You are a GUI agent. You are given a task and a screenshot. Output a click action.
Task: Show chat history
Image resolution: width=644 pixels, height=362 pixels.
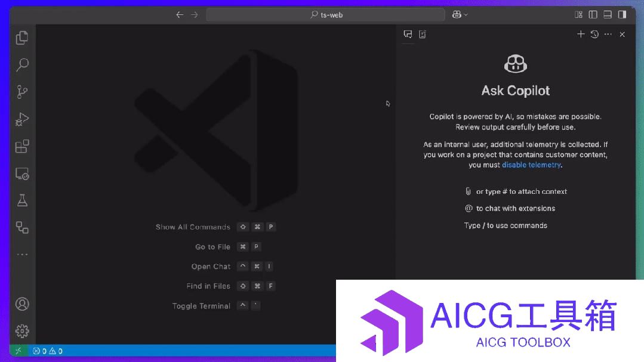[594, 35]
